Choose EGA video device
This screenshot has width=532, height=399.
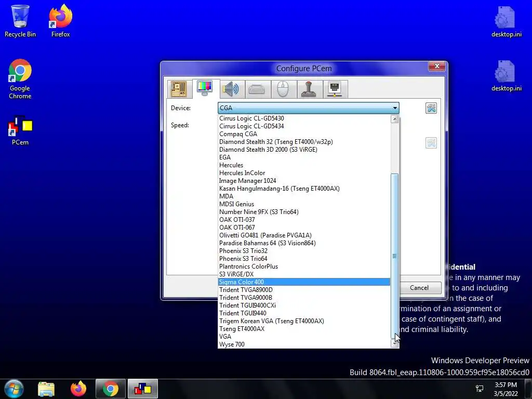tap(304, 157)
